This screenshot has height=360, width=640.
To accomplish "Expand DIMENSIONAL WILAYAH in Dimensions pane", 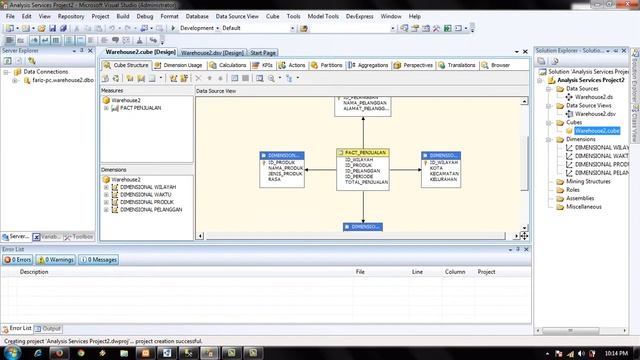I will coord(106,187).
